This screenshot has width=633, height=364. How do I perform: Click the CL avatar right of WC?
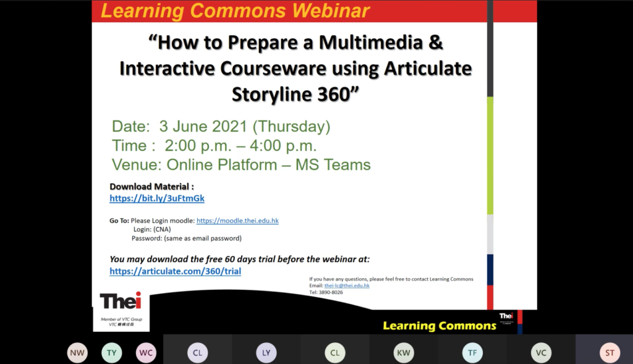197,353
